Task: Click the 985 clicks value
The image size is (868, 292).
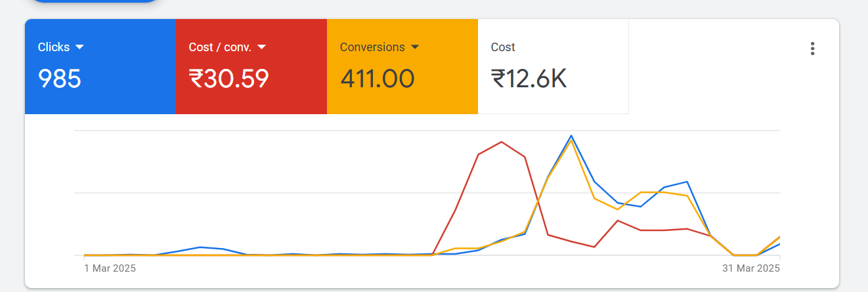Action: point(60,79)
